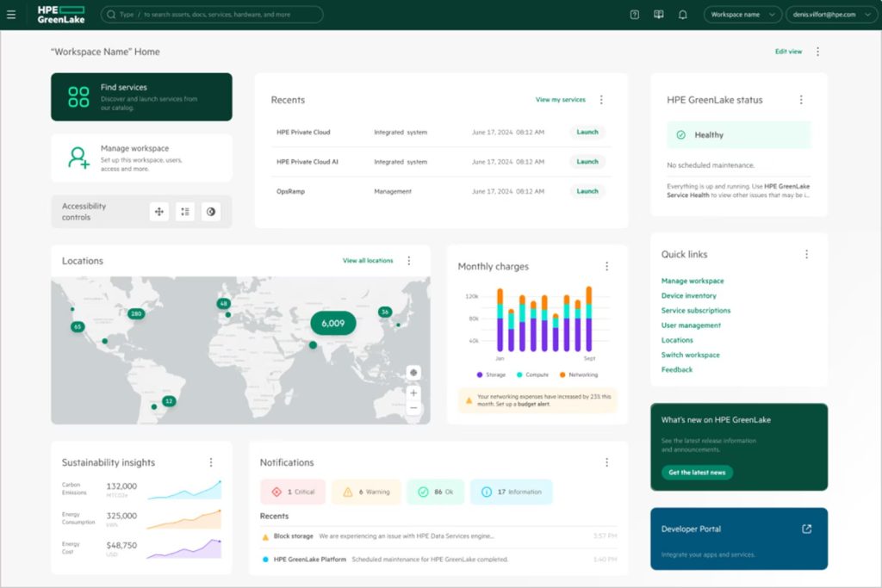
Task: Toggle the list spacing accessibility control
Action: (x=185, y=212)
